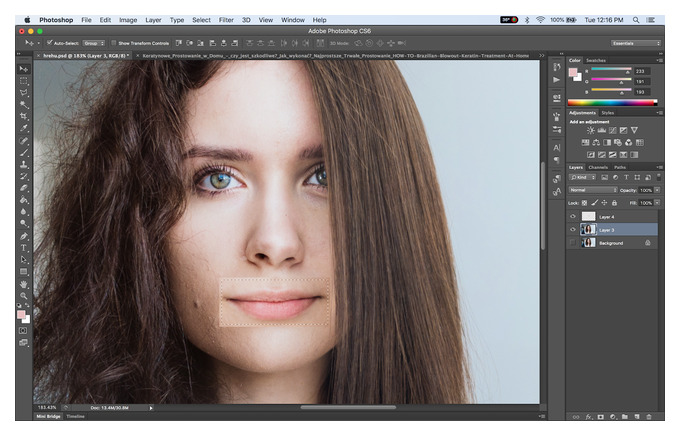Switch to the Channels tab
Image resolution: width=680 pixels, height=436 pixels.
tap(598, 167)
